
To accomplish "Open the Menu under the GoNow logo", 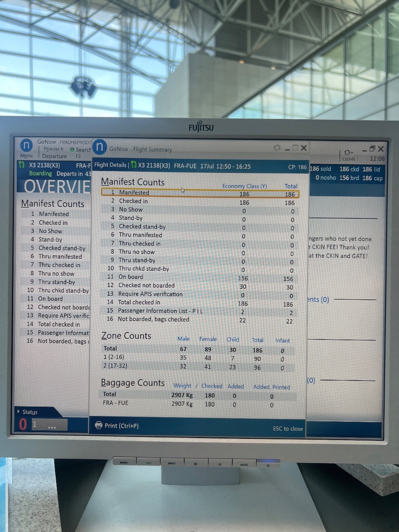I will (26, 156).
